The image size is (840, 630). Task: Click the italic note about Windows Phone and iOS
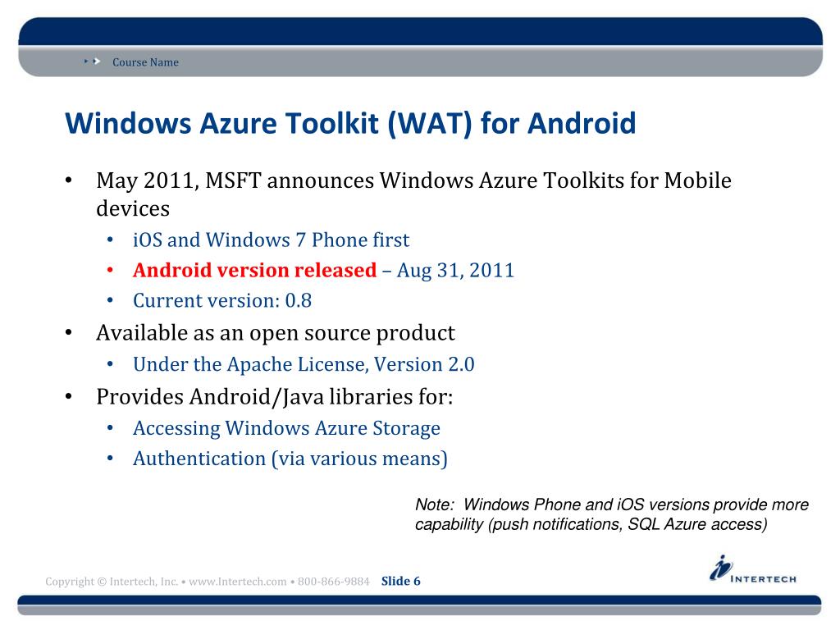(x=612, y=514)
